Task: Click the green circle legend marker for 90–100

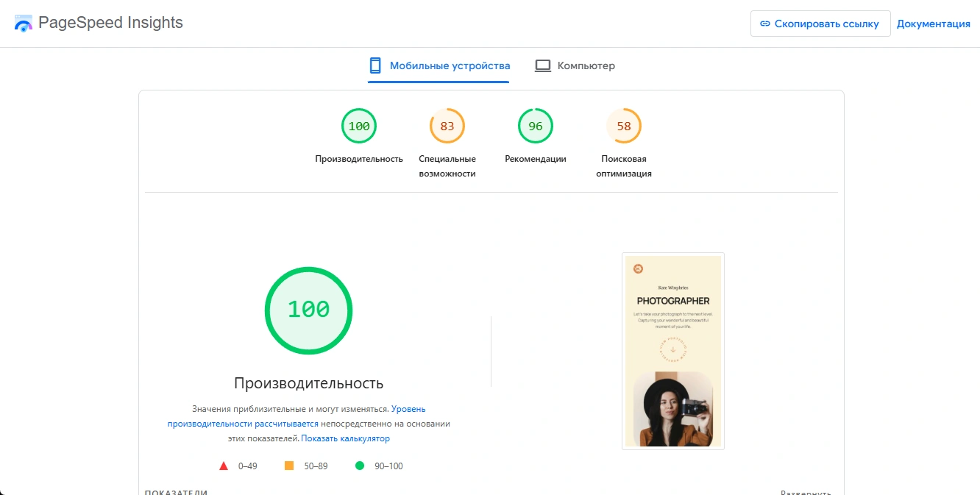Action: click(360, 466)
